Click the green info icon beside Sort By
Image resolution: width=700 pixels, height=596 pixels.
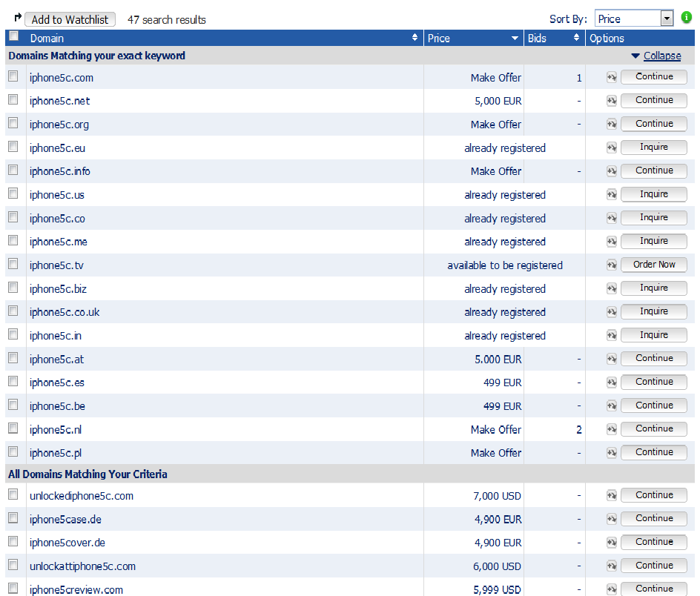point(686,18)
